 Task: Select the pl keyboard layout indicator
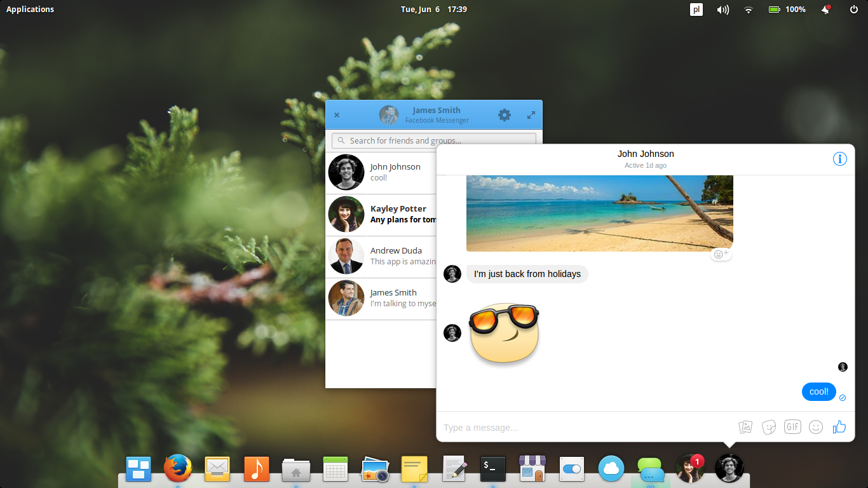696,9
